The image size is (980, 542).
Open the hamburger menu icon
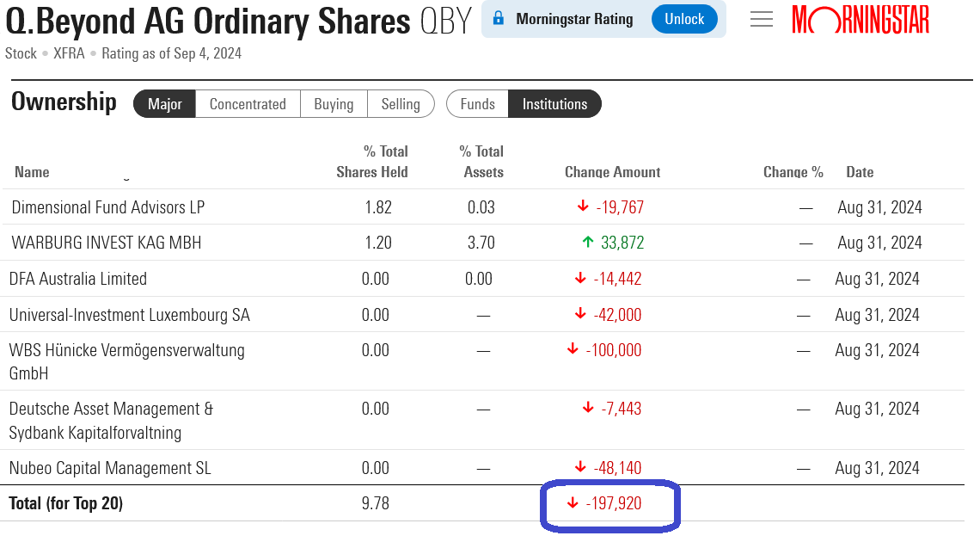[762, 19]
